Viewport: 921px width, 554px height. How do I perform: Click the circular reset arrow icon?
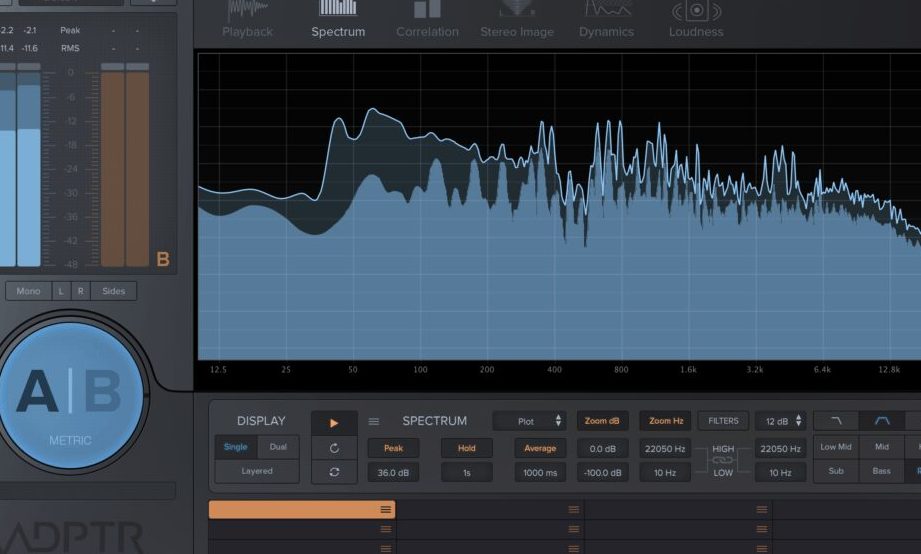click(x=334, y=448)
